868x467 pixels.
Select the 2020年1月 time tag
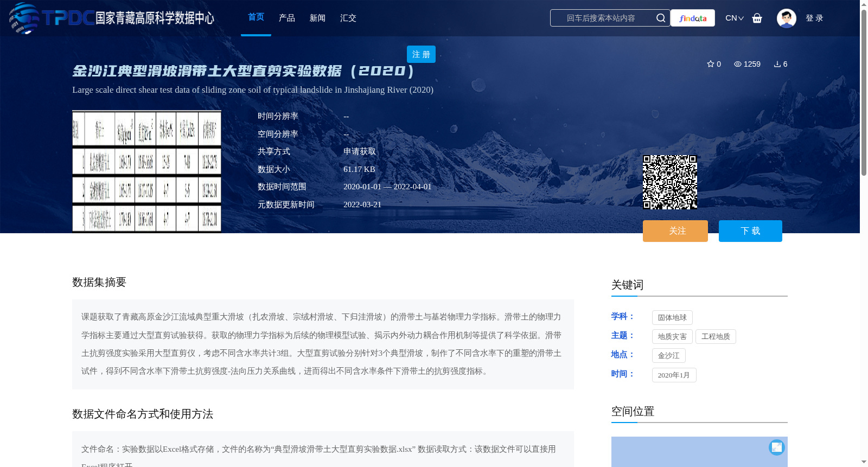[x=674, y=375]
